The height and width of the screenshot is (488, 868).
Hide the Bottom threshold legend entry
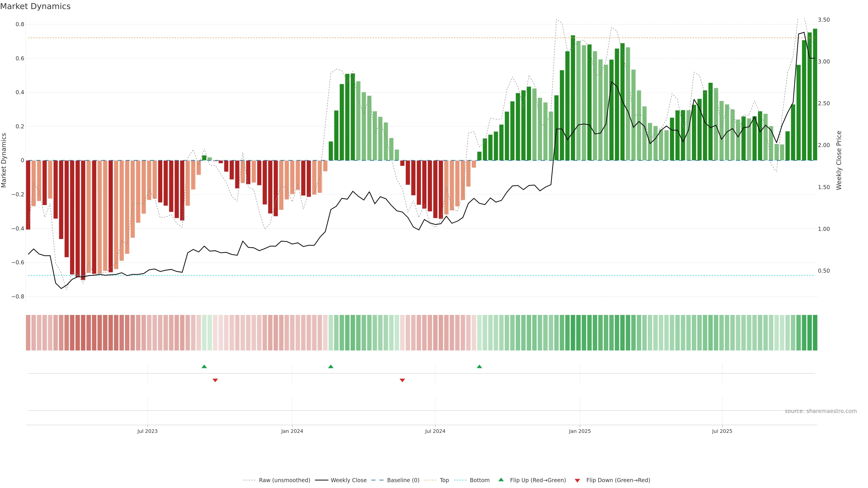coord(479,480)
